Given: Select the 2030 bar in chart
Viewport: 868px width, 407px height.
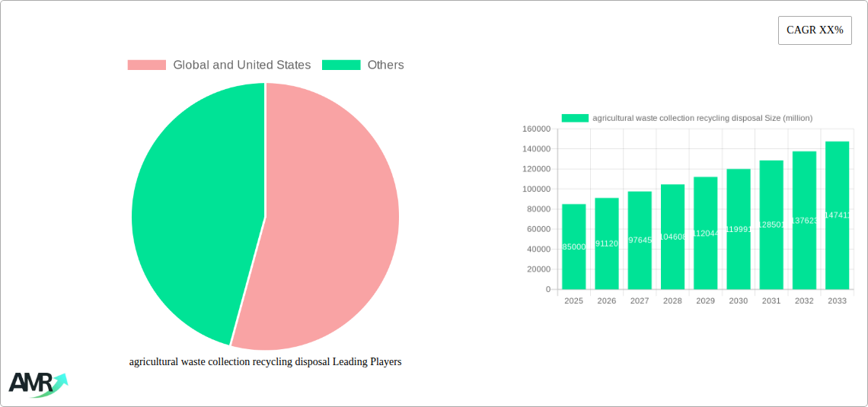Looking at the screenshot, I should pos(738,229).
